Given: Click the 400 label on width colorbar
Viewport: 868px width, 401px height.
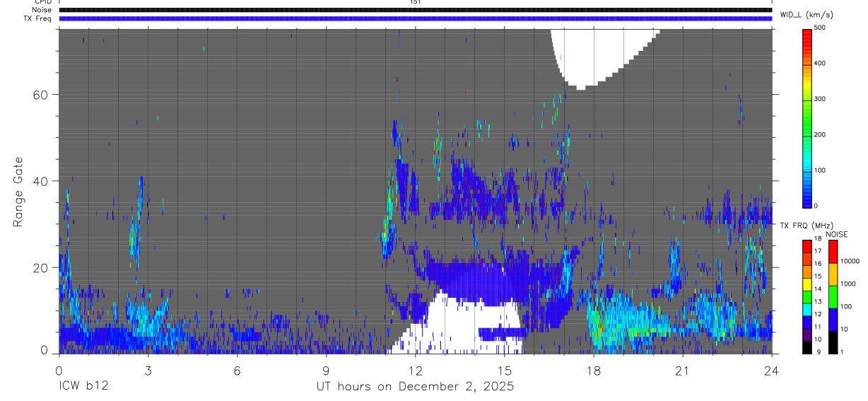Looking at the screenshot, I should click(820, 63).
